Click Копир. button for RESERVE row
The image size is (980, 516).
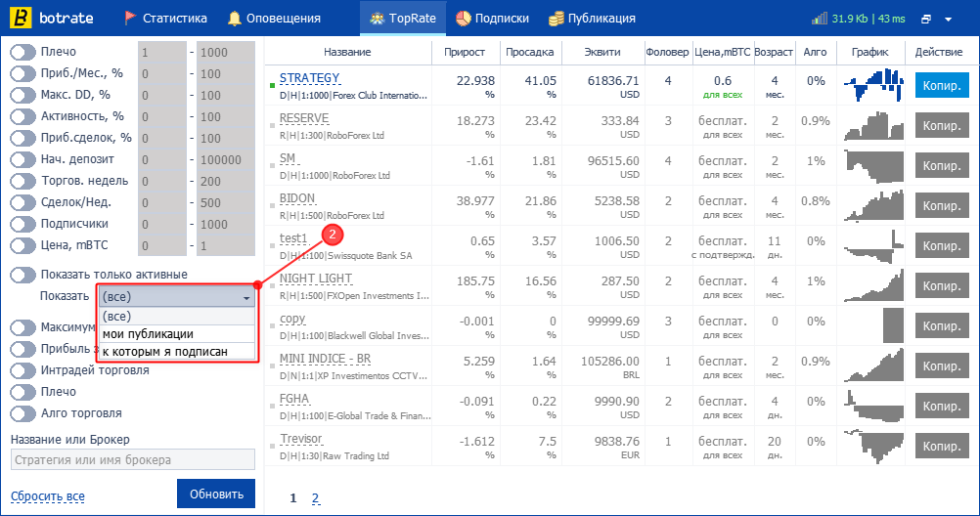click(942, 125)
